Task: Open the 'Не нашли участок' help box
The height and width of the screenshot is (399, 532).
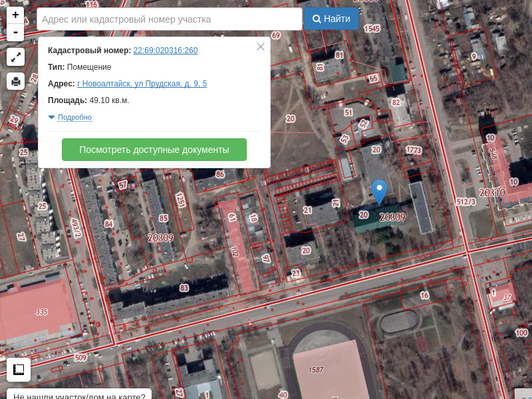Action: point(79,394)
